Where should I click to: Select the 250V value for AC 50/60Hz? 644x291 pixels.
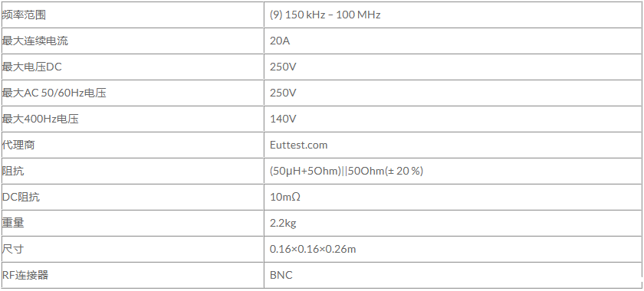pyautogui.click(x=283, y=93)
